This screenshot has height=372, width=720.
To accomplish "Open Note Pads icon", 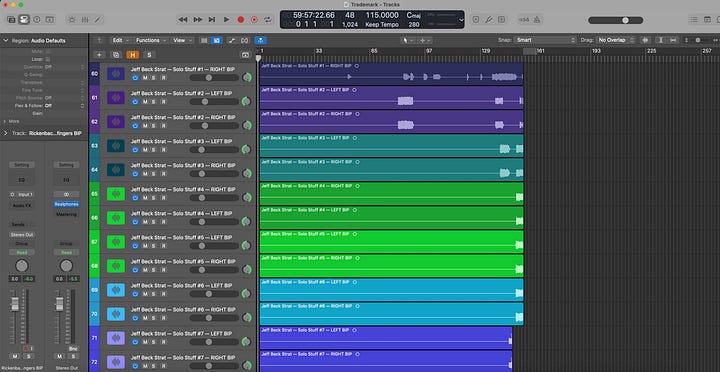I will (x=707, y=20).
